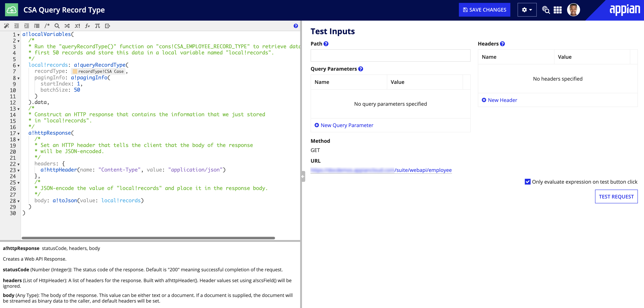Expand the settings gear dropdown menu
This screenshot has height=308, width=644.
point(527,9)
